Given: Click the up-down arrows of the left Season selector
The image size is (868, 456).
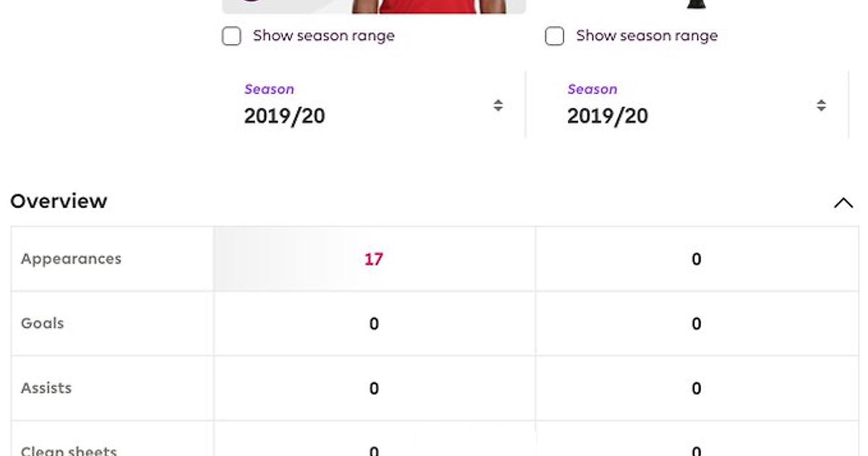Looking at the screenshot, I should pyautogui.click(x=498, y=106).
